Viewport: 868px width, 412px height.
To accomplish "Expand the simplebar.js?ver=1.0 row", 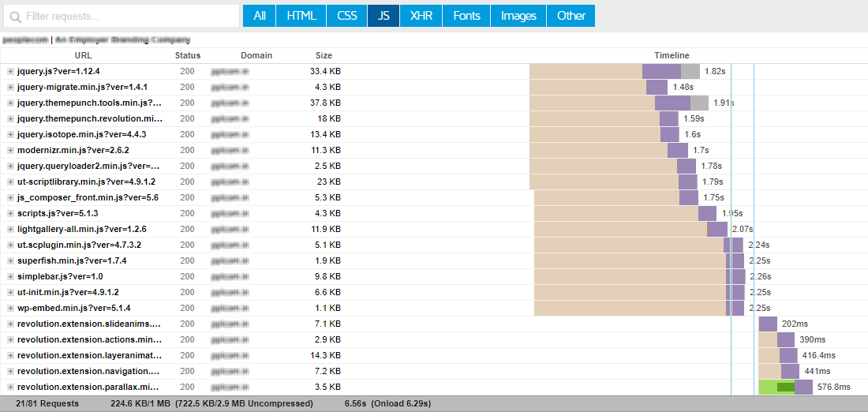I will [x=10, y=277].
